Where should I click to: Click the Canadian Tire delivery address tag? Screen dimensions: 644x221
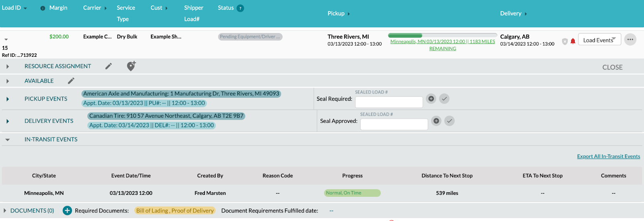(166, 116)
